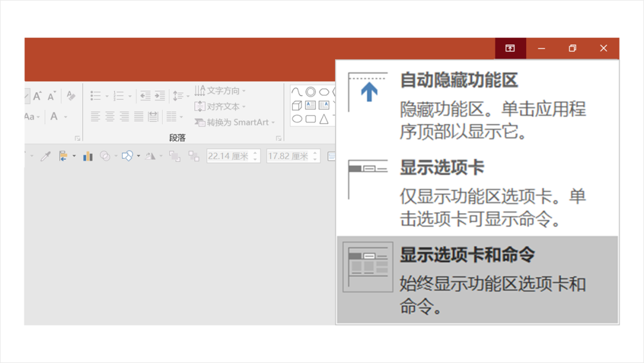644x363 pixels.
Task: Decrease font size with small A icon
Action: [51, 96]
